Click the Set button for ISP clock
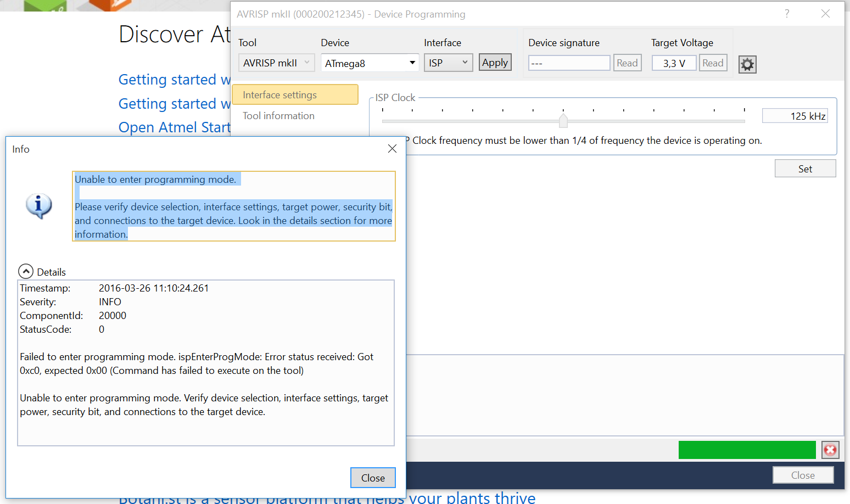Viewport: 850px width, 504px height. point(805,169)
